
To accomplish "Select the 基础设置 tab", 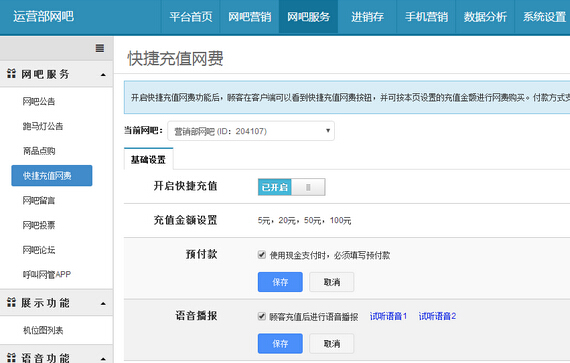I will pyautogui.click(x=148, y=159).
